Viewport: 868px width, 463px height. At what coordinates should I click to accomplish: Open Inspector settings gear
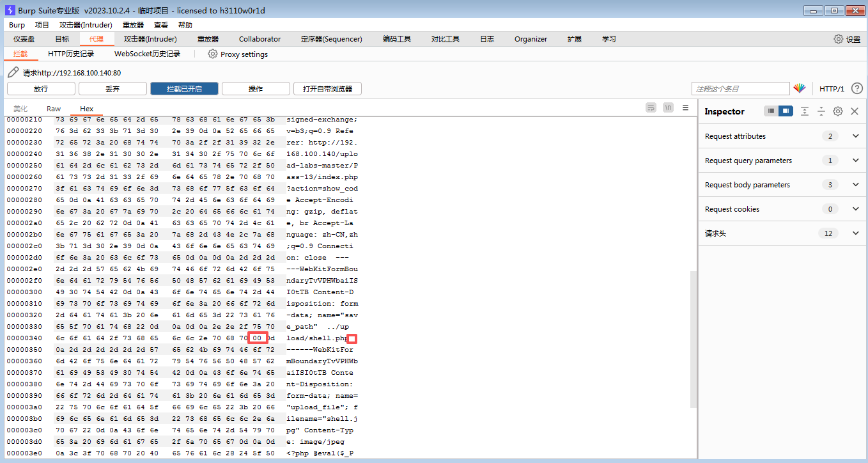click(x=838, y=111)
